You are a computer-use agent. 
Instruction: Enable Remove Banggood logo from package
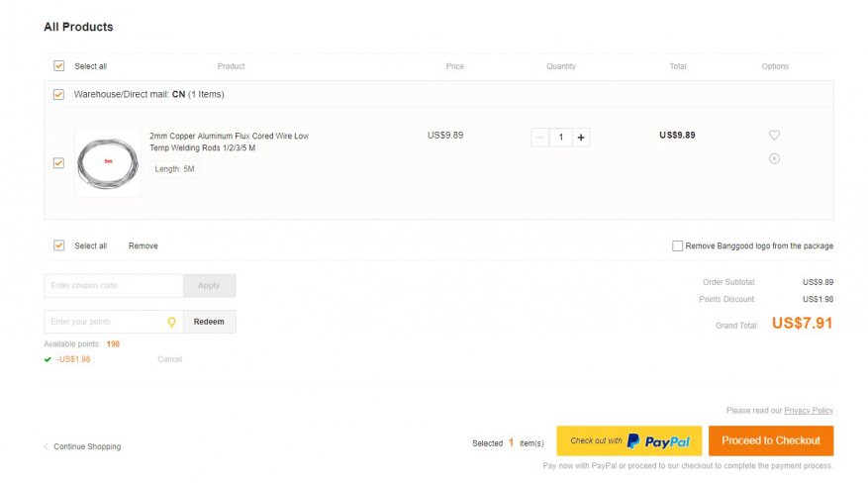coord(677,246)
